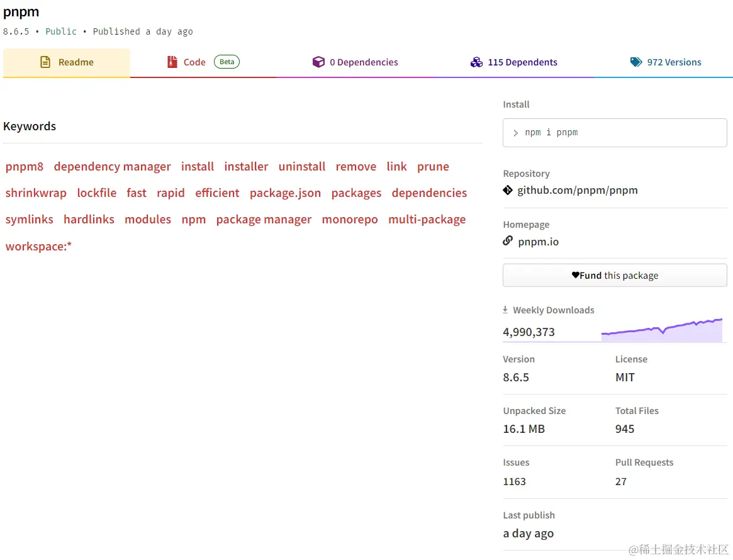The height and width of the screenshot is (560, 733).
Task: Click the efficient keyword
Action: click(217, 193)
